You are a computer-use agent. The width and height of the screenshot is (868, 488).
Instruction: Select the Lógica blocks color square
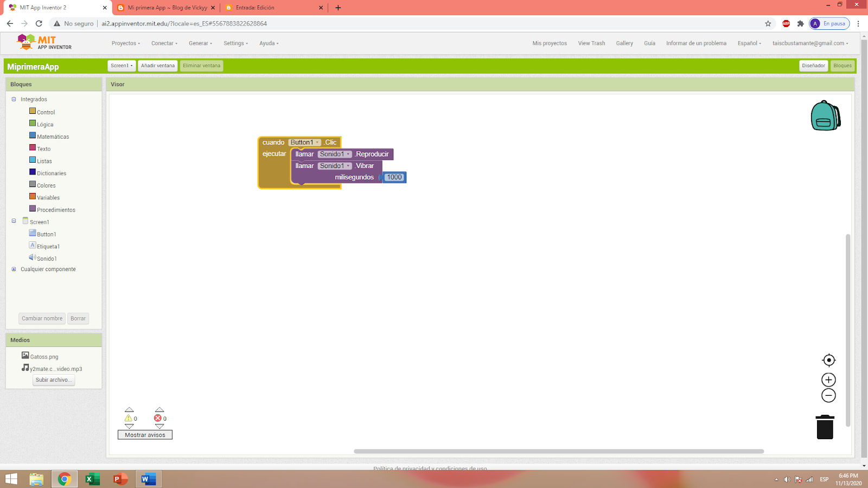(33, 123)
